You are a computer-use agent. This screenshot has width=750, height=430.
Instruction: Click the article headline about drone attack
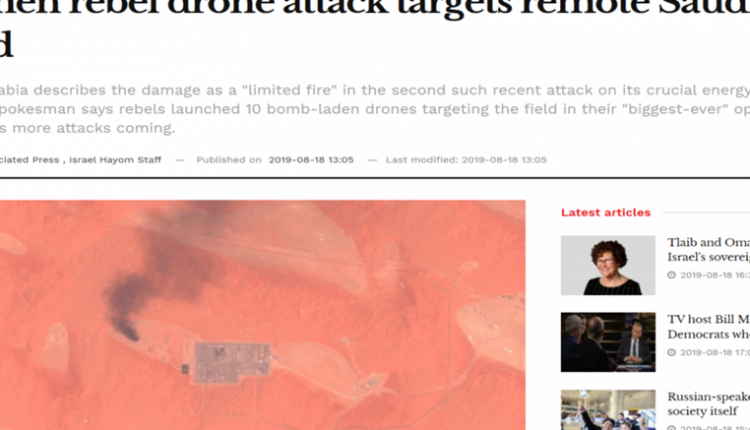[375, 29]
